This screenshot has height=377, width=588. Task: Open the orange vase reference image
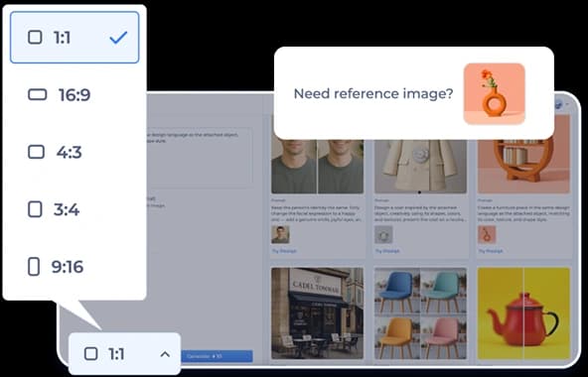click(495, 93)
